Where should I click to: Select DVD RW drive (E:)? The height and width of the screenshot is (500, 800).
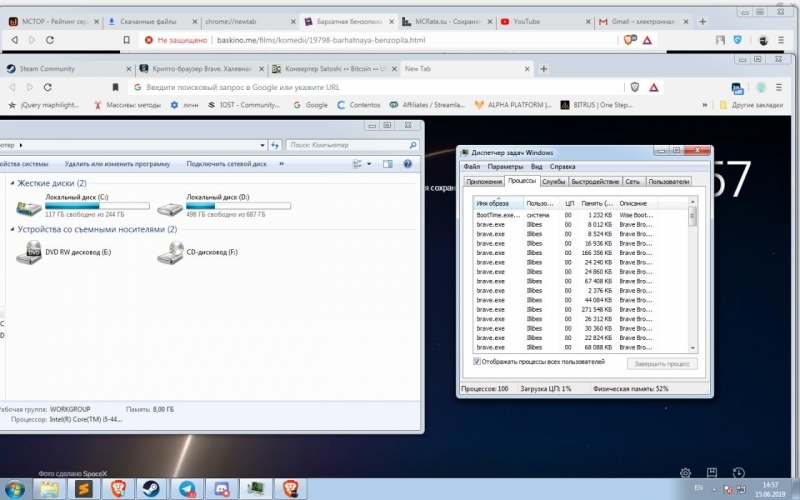point(64,252)
